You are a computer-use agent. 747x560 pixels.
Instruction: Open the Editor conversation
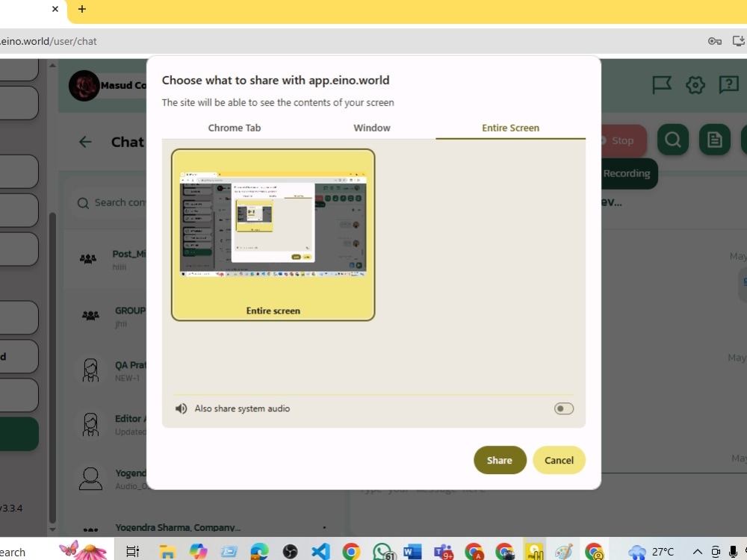point(106,425)
